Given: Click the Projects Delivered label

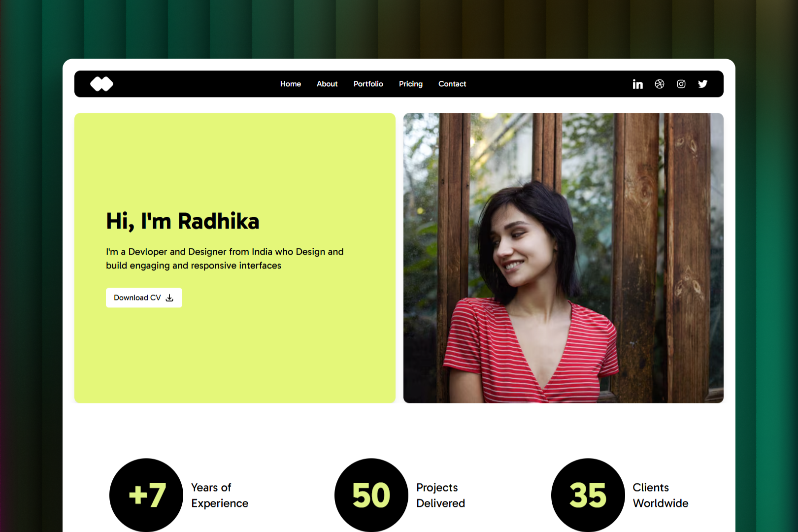Looking at the screenshot, I should [x=441, y=496].
